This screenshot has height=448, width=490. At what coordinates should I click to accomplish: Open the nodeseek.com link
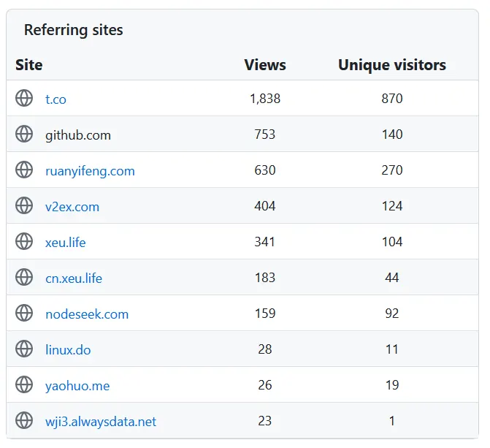(x=87, y=314)
